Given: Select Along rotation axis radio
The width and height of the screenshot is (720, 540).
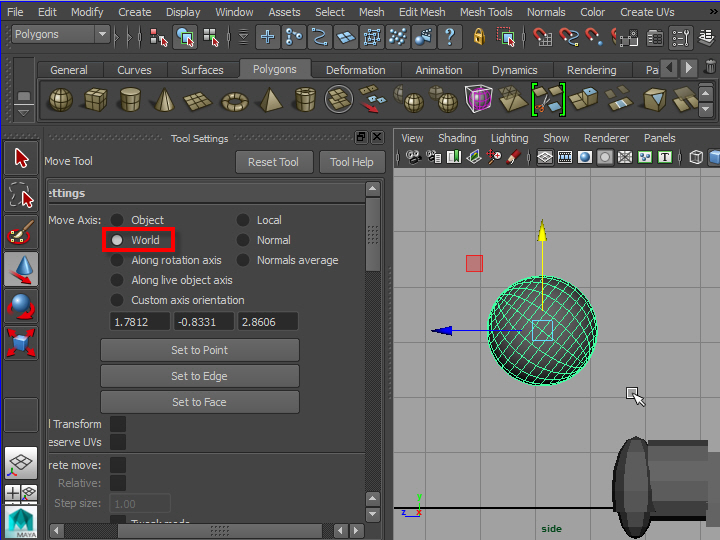Looking at the screenshot, I should (x=117, y=260).
